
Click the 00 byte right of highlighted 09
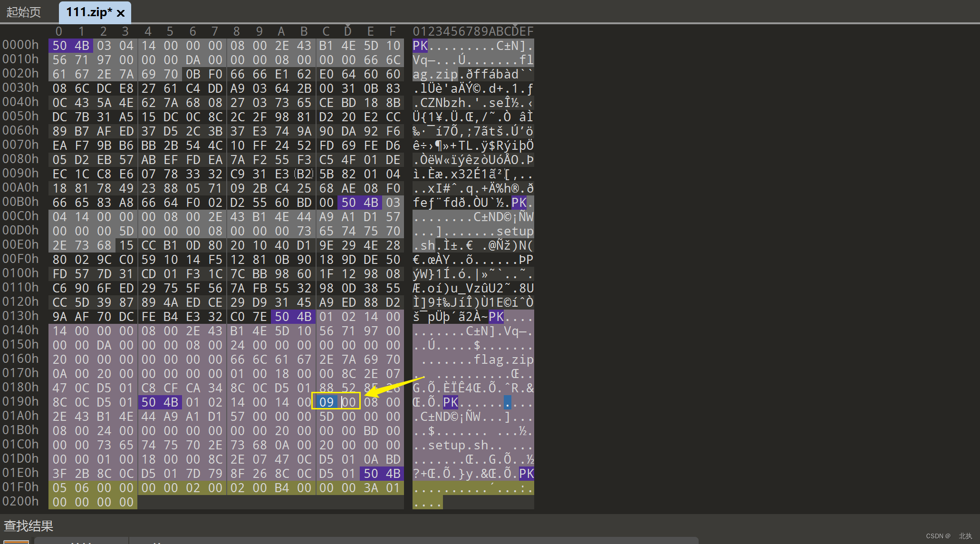point(349,402)
